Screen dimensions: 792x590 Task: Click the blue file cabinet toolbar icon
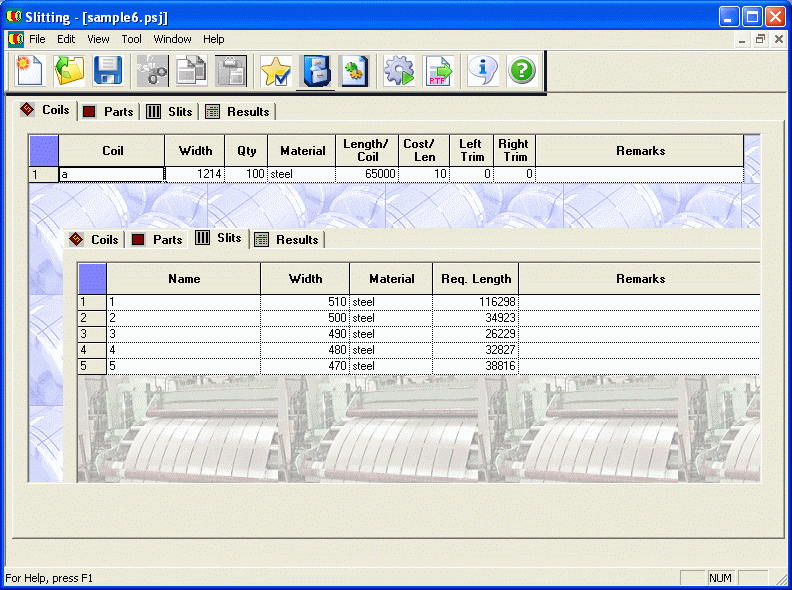click(316, 71)
